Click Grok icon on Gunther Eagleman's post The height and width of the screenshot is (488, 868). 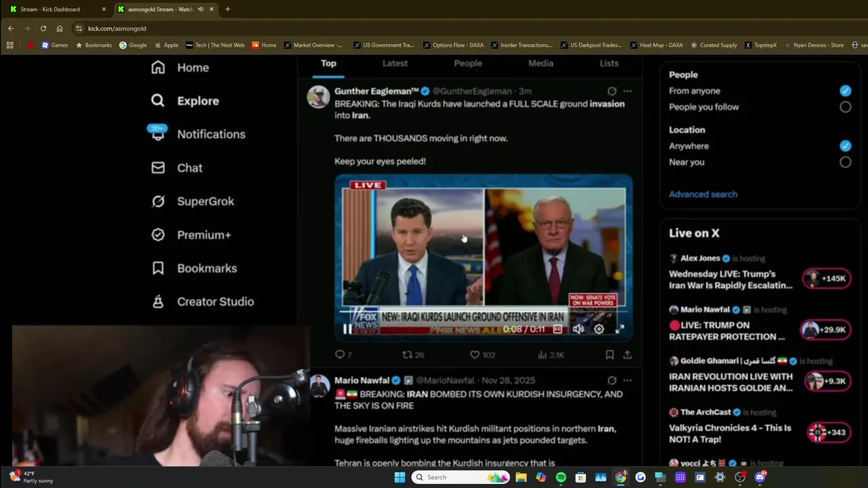pyautogui.click(x=612, y=91)
